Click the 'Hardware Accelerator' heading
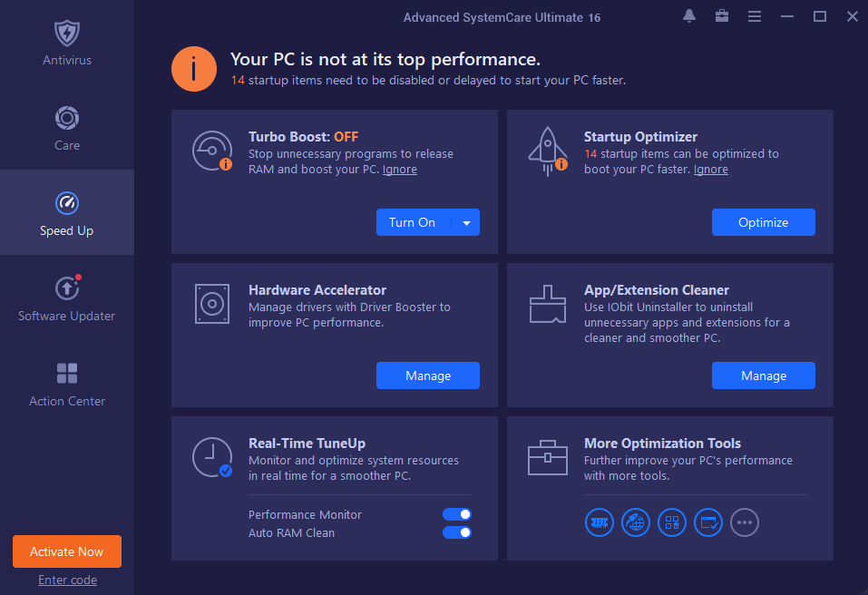The width and height of the screenshot is (868, 595). [317, 290]
